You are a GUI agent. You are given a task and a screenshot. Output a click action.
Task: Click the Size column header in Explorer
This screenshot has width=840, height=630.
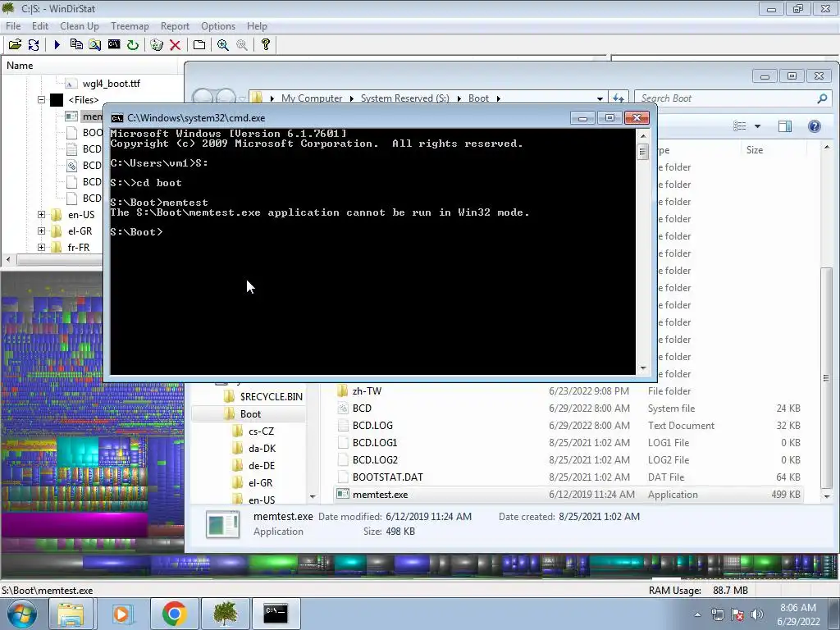(755, 150)
